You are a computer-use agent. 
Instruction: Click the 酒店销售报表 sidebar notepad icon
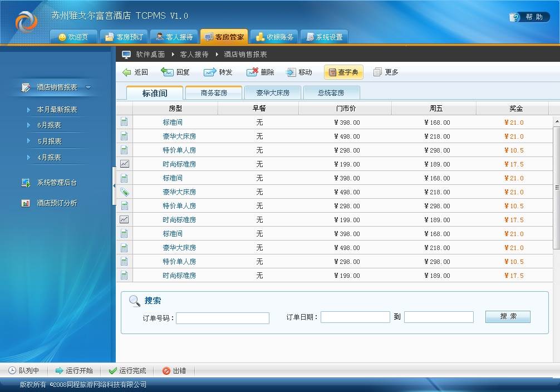coord(26,87)
